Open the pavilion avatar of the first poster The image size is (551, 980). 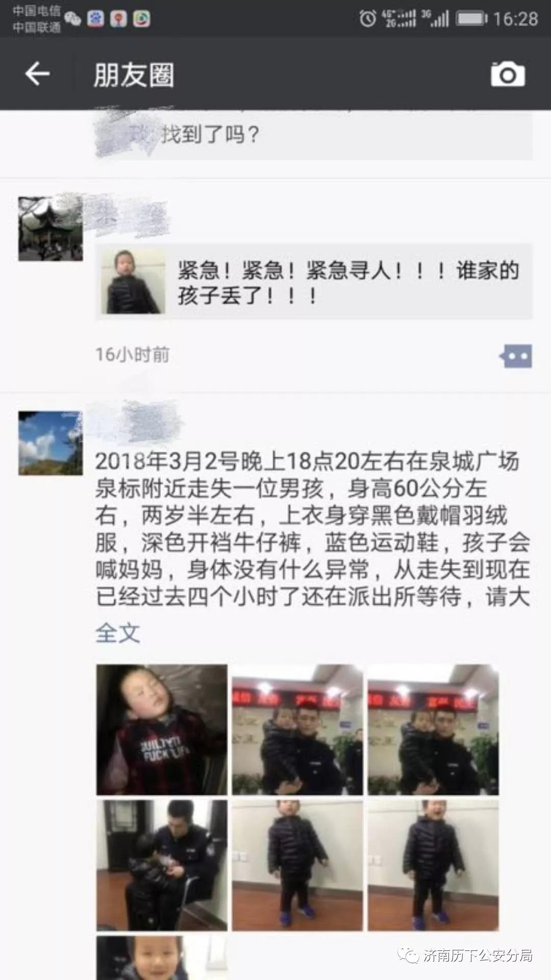point(51,229)
